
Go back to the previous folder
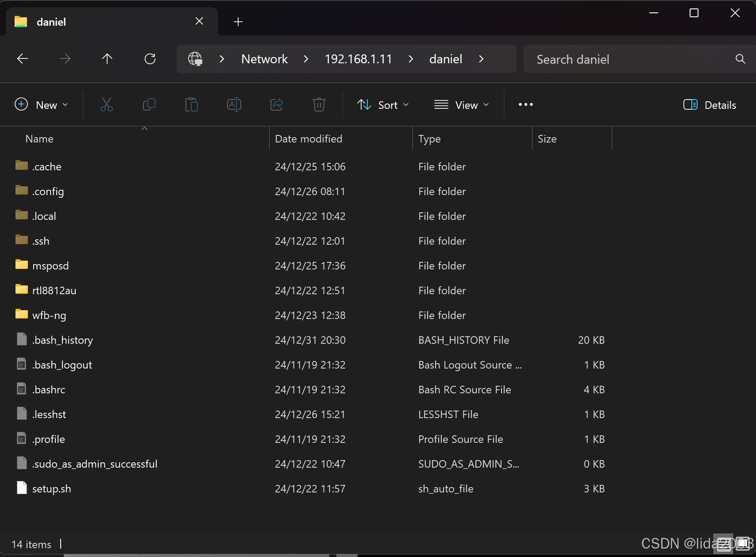point(23,59)
